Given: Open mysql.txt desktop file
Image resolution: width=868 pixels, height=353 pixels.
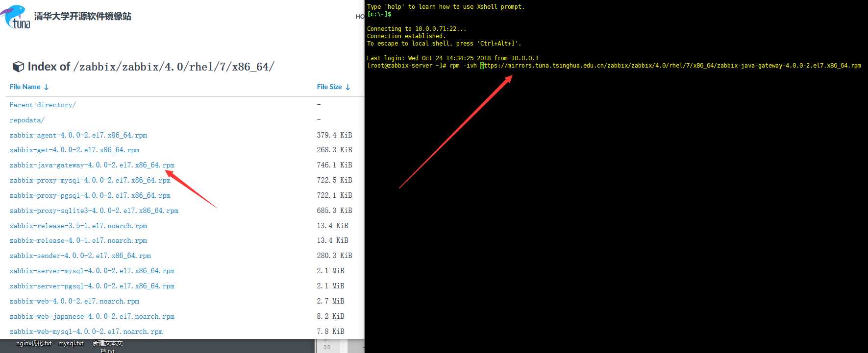Looking at the screenshot, I should pos(71,343).
